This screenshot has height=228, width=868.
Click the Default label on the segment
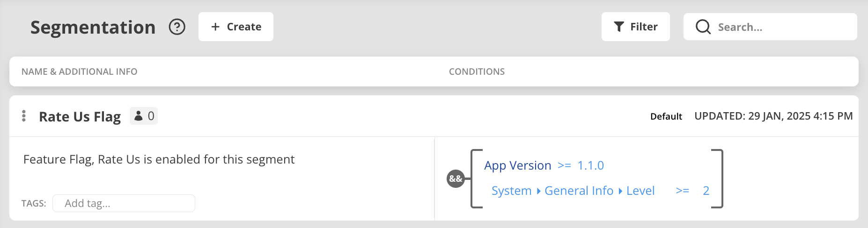click(666, 116)
